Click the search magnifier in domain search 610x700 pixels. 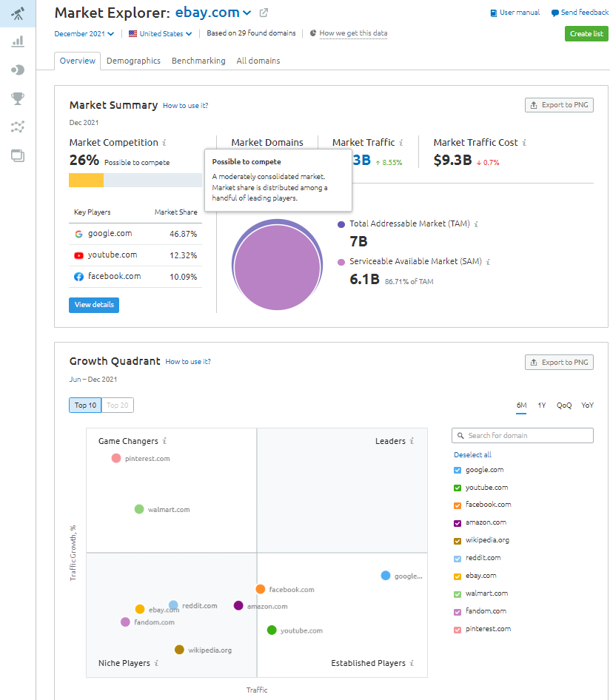[461, 436]
